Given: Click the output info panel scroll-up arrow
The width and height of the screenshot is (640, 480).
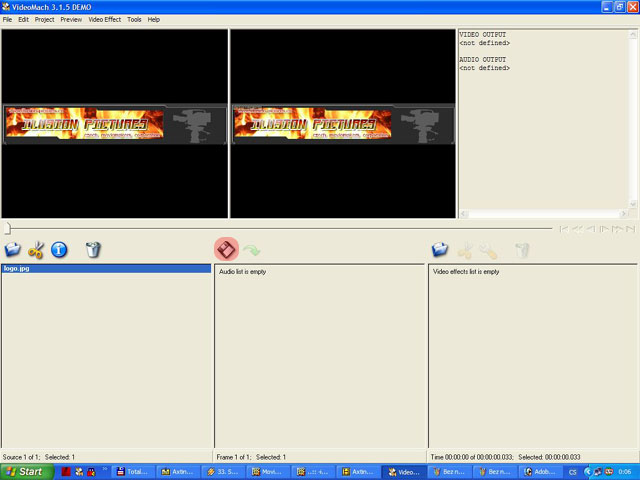Looking at the screenshot, I should pyautogui.click(x=633, y=35).
